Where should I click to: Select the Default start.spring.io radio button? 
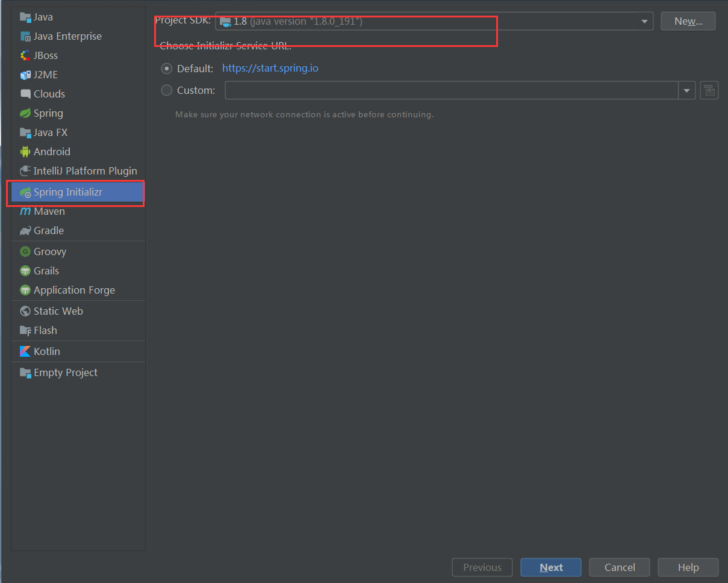(167, 69)
